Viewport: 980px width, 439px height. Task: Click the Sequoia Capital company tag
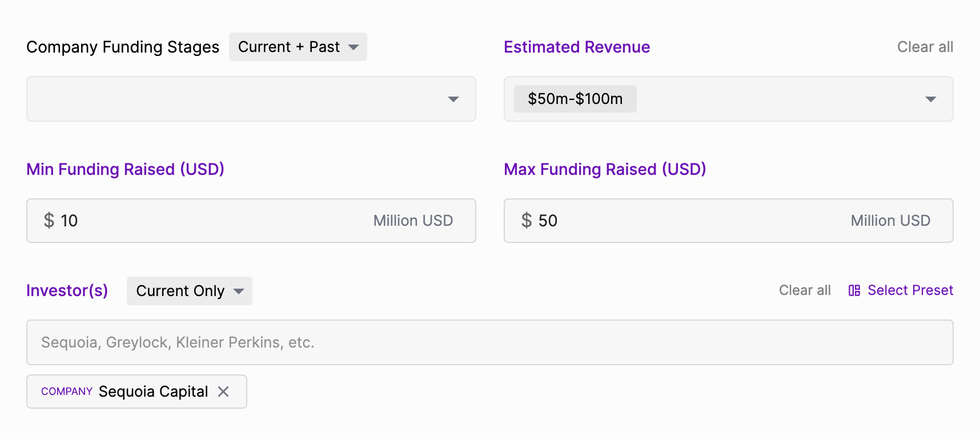(136, 392)
